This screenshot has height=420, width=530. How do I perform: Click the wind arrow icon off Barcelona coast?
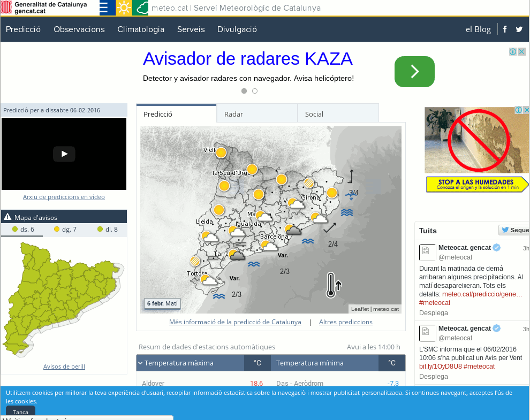point(330,228)
